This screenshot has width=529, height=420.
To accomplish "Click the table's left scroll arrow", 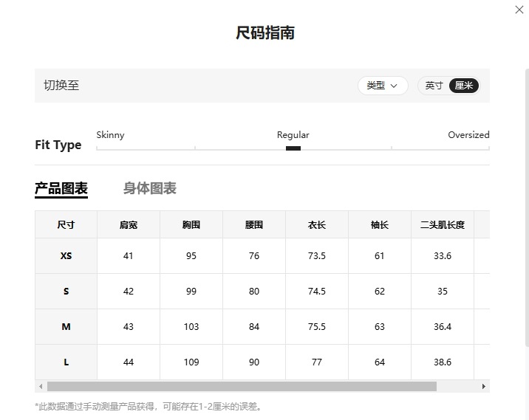I will coord(41,386).
